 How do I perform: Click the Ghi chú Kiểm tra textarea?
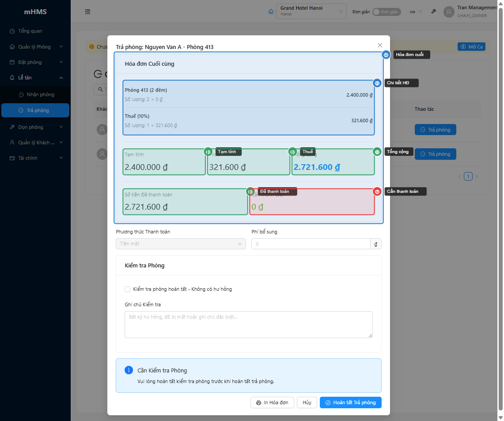pos(248,324)
